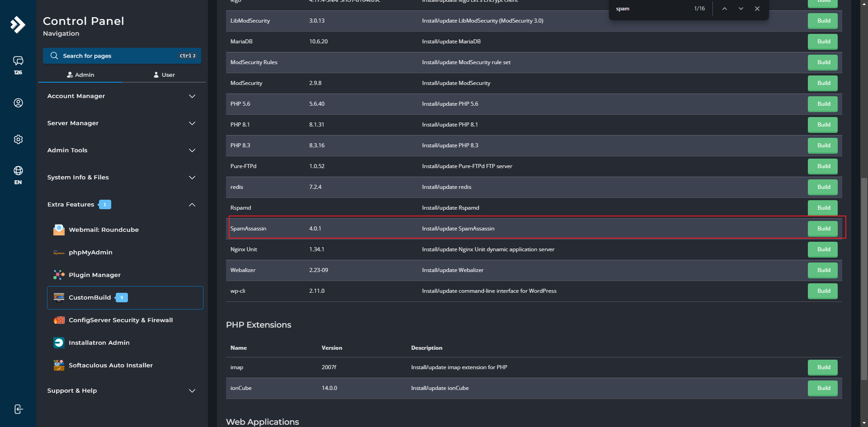The width and height of the screenshot is (868, 427).
Task: Open ConfigServer Security & Firewall
Action: (x=121, y=320)
